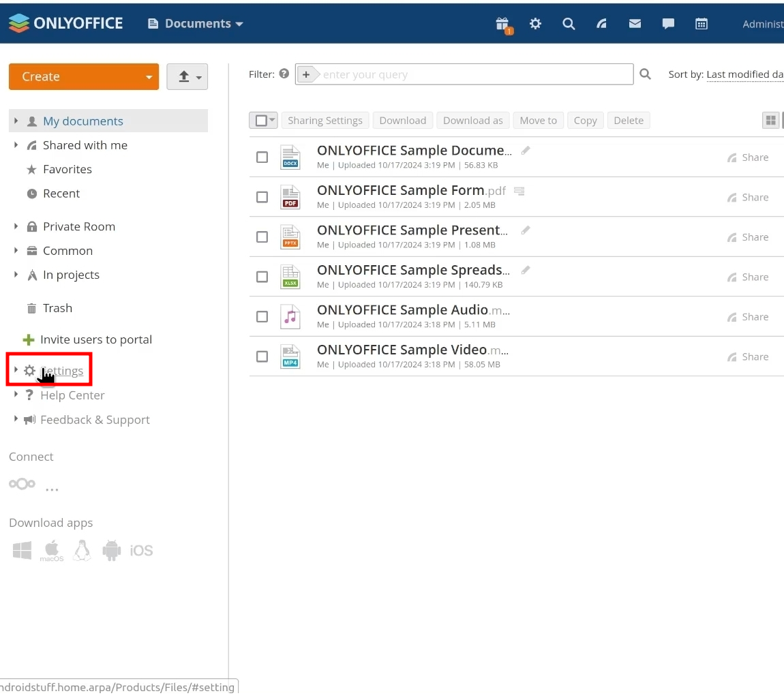Click the MP4 video file icon
Screen dimensions: 784x700
tap(290, 357)
